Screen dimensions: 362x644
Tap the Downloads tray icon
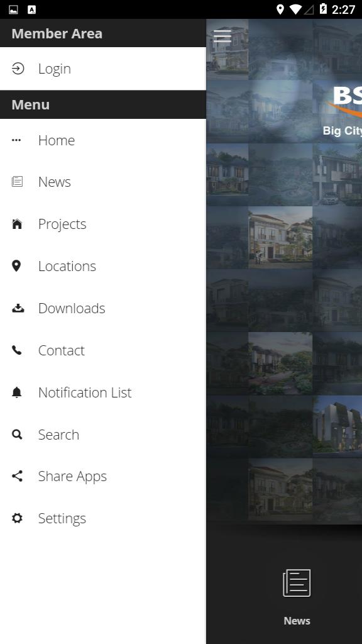pyautogui.click(x=18, y=308)
